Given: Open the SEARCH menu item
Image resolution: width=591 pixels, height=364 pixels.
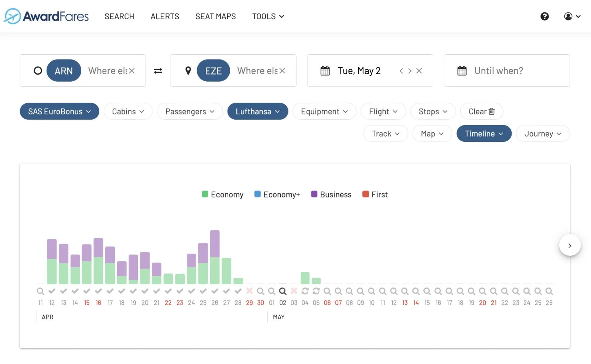Looking at the screenshot, I should coord(119,16).
